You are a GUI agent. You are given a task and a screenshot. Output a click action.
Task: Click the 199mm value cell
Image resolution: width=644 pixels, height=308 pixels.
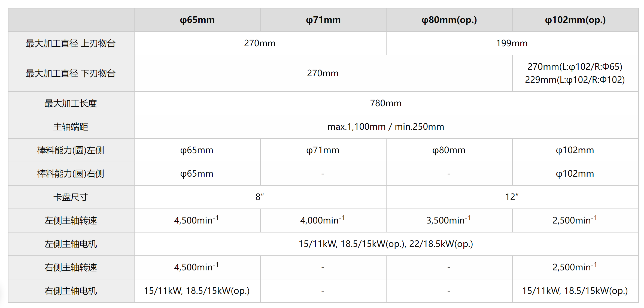coord(512,43)
